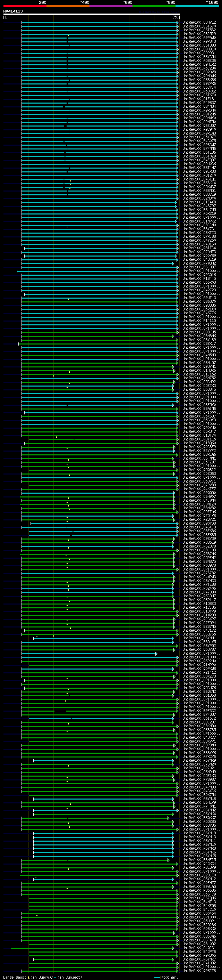Select label UniRef100_C1E4X8

tap(199, 202)
